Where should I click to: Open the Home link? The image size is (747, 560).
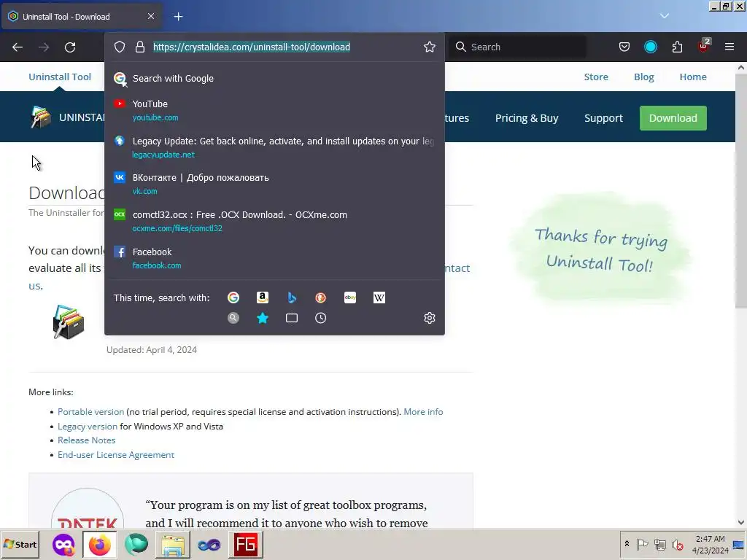tap(693, 77)
